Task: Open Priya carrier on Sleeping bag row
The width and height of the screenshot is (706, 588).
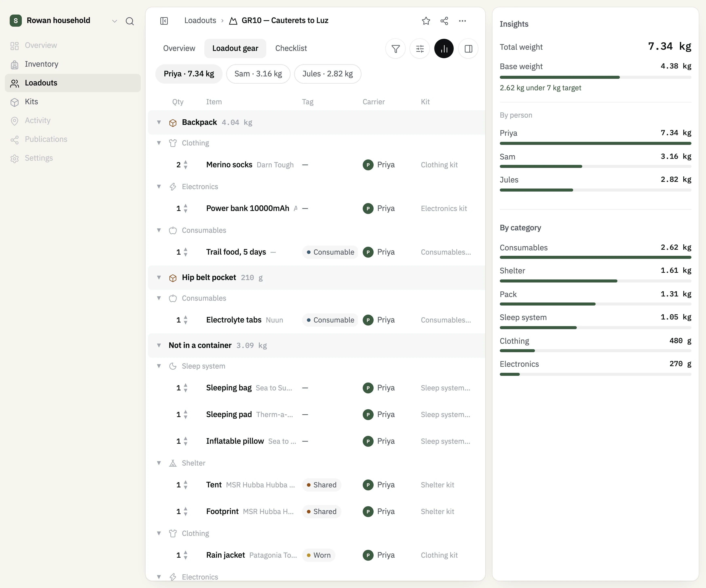Action: click(379, 388)
